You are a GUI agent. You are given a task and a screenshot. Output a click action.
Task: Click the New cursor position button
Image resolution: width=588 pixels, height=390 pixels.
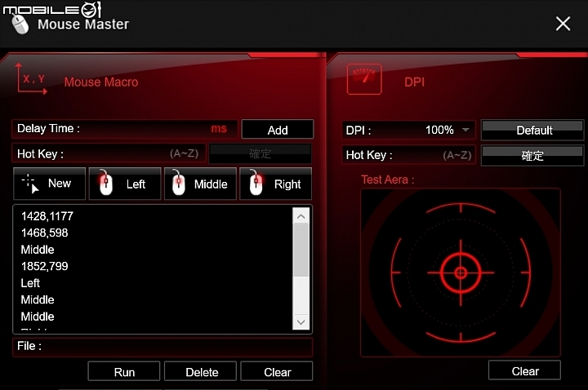49,184
